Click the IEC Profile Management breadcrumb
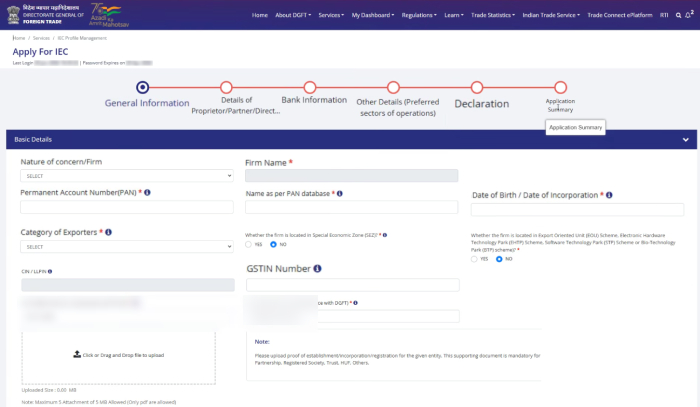The height and width of the screenshot is (407, 700). (x=82, y=38)
